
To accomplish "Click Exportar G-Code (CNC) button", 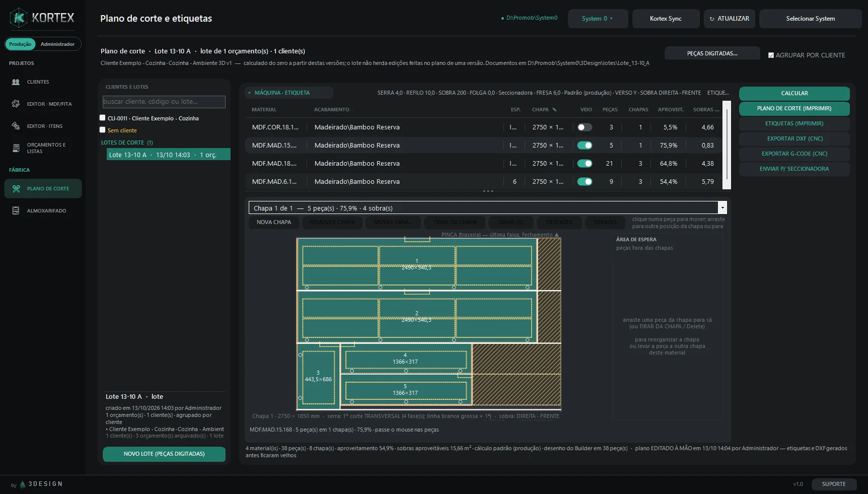I will [794, 154].
